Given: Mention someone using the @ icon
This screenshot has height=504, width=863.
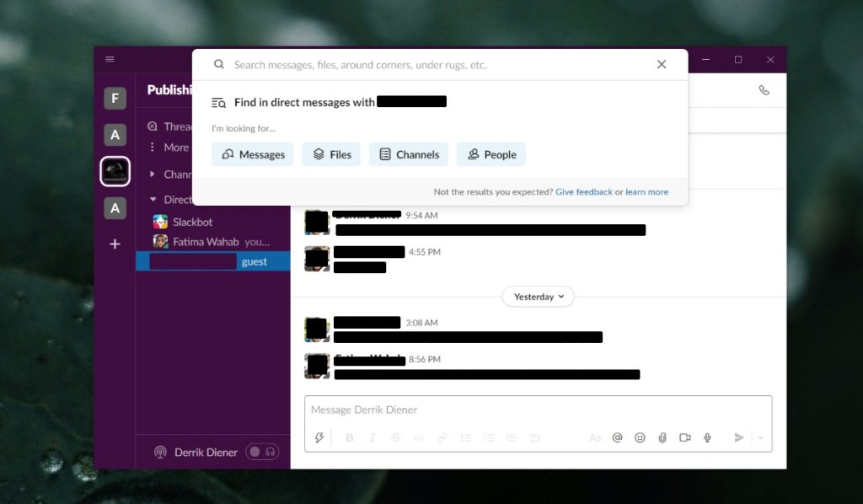Looking at the screenshot, I should pyautogui.click(x=618, y=437).
